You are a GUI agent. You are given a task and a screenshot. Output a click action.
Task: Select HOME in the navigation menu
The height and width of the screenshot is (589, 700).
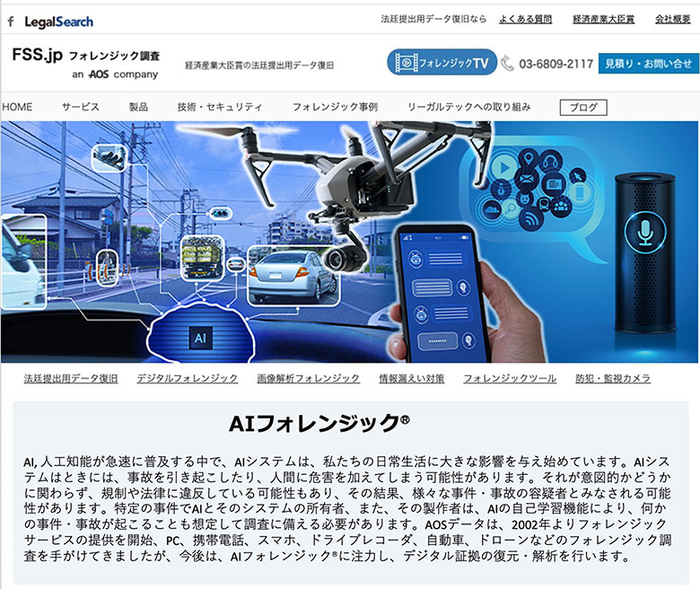point(17,107)
